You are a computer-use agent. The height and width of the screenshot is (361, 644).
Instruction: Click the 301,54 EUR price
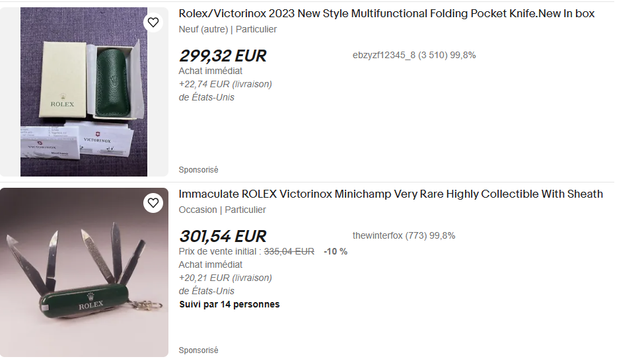click(x=223, y=236)
